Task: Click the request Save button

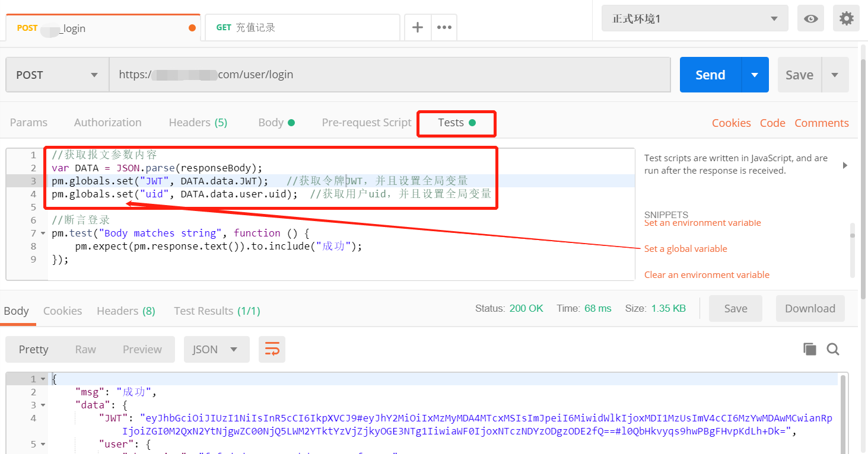Action: click(799, 75)
